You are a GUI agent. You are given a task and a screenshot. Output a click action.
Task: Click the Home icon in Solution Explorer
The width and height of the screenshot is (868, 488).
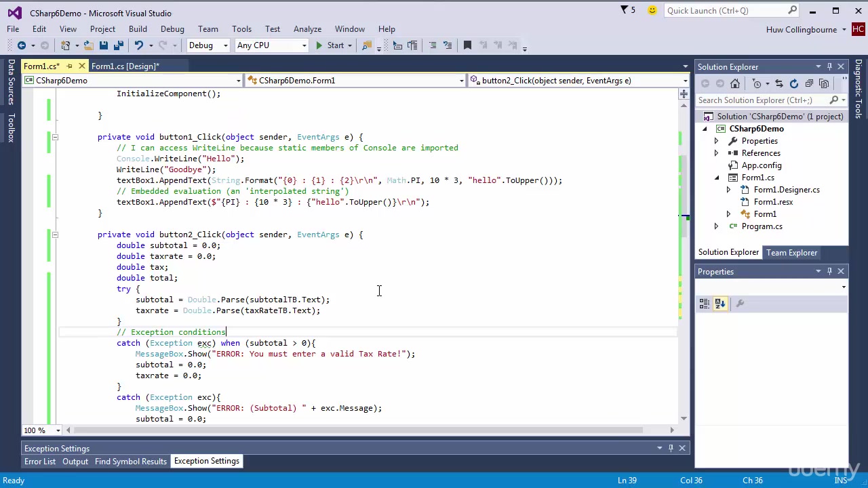tap(735, 83)
